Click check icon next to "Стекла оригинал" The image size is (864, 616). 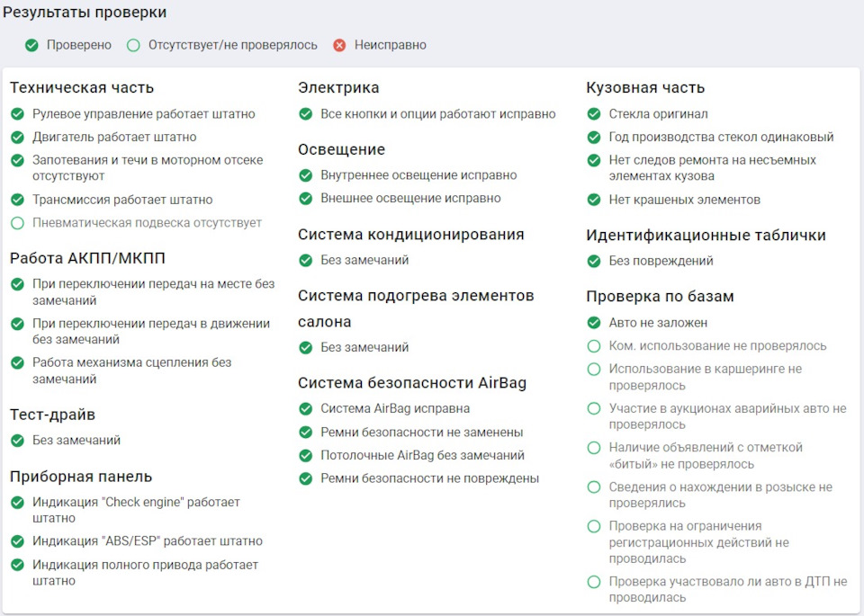593,114
